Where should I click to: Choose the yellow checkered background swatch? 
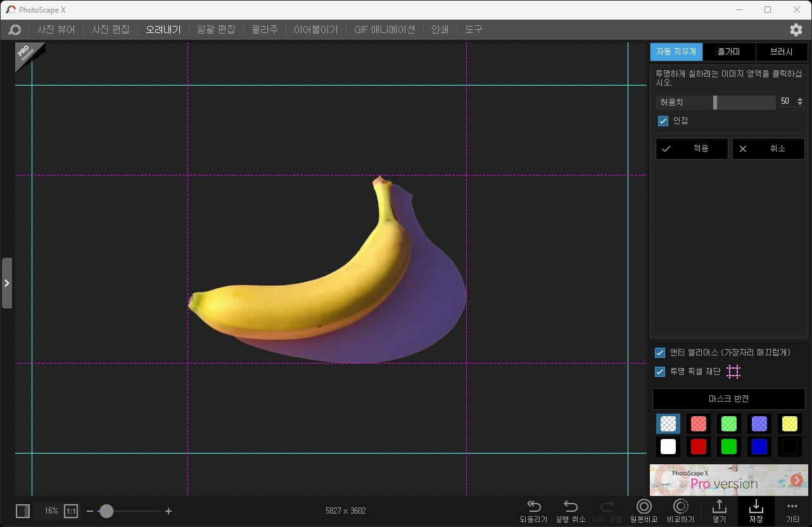tap(789, 423)
